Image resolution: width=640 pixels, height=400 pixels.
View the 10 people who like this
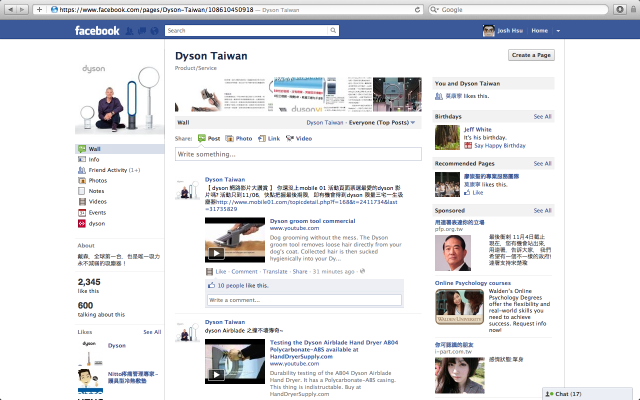231,286
